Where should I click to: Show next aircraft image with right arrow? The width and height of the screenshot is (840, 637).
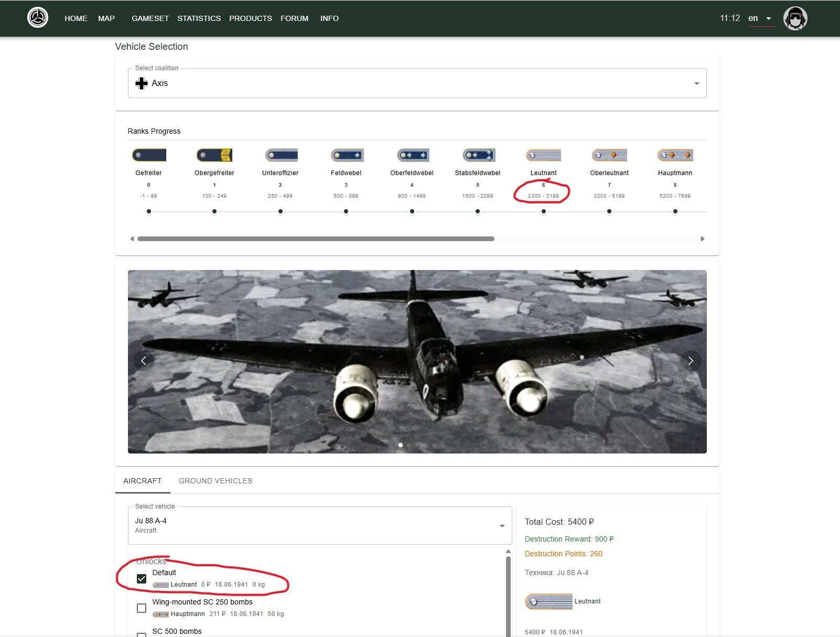(691, 361)
